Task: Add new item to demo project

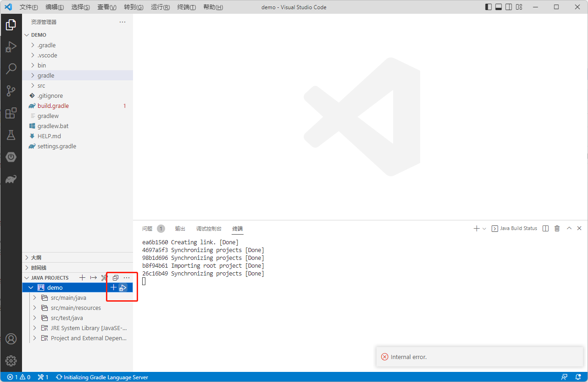Action: coord(114,287)
